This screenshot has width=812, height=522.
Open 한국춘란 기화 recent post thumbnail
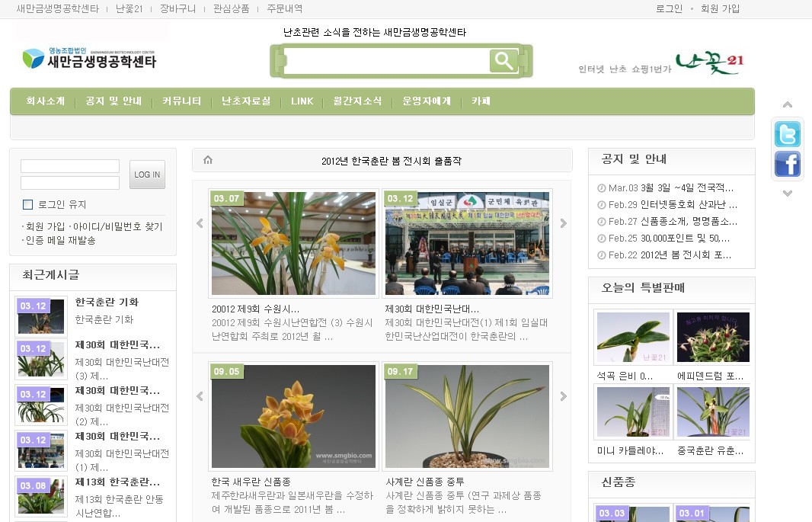41,316
